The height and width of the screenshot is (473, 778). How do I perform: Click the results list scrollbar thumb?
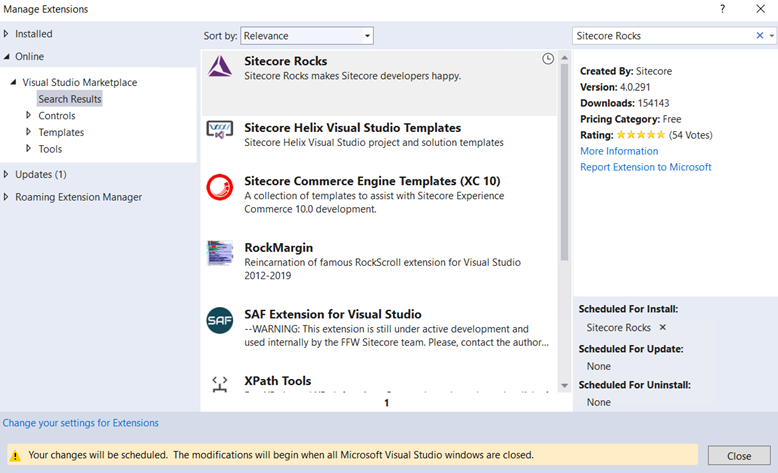[x=565, y=162]
